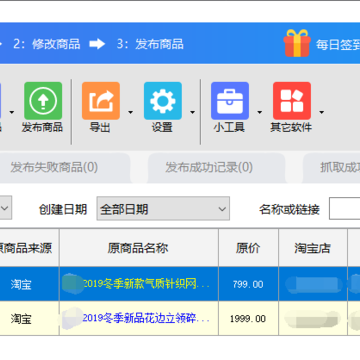360x360 pixels.
Task: Open the partially visible dropdown left of 创建日期
Action: click(6, 208)
